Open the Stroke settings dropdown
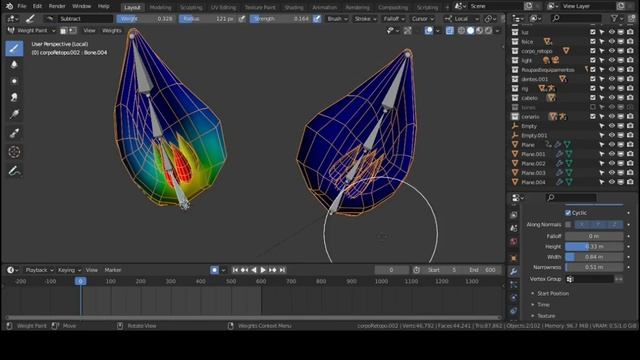The height and width of the screenshot is (360, 640). (365, 19)
